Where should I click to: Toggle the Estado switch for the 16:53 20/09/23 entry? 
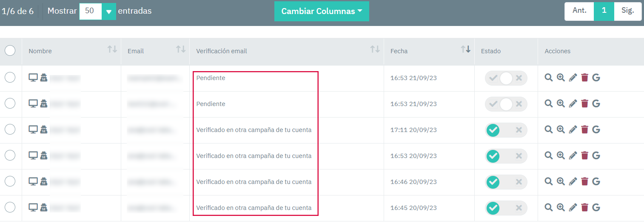pos(506,156)
